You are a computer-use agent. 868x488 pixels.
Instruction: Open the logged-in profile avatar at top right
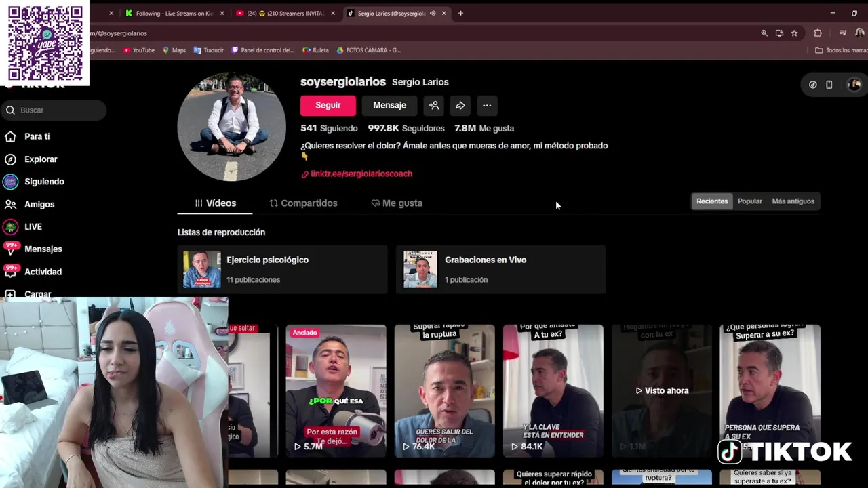pyautogui.click(x=854, y=85)
